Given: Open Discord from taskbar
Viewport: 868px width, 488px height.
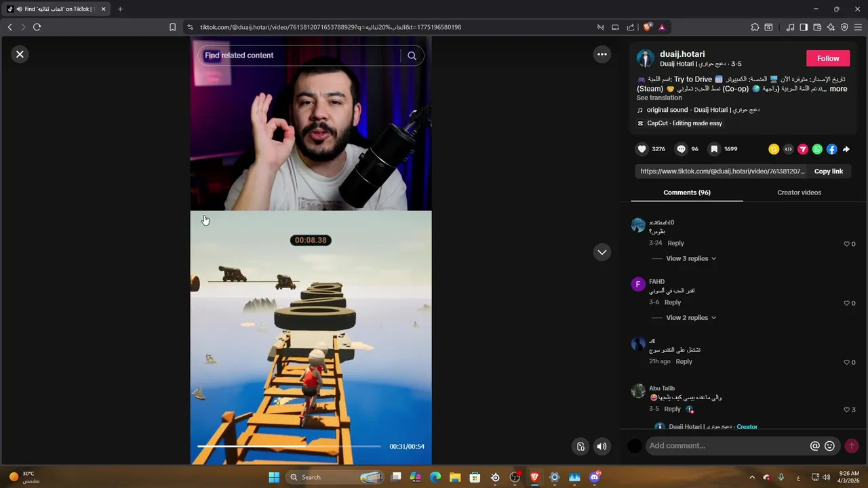Looking at the screenshot, I should click(x=595, y=477).
